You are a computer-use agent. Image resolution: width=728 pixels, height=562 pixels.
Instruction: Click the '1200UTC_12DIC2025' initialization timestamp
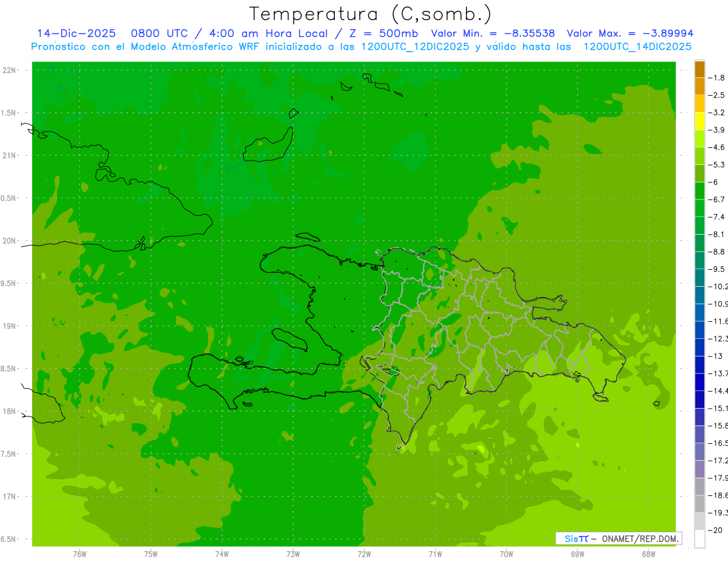[414, 47]
